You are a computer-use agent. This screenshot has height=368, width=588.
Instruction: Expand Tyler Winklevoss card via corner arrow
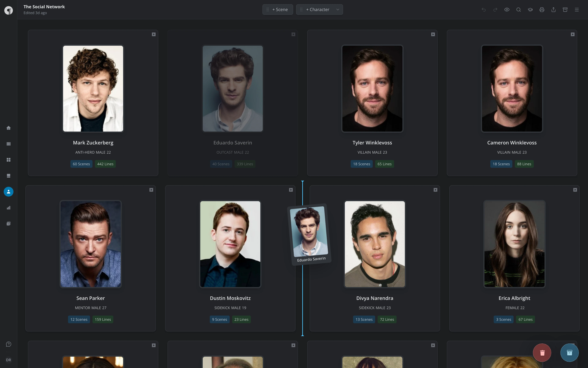[x=433, y=34]
